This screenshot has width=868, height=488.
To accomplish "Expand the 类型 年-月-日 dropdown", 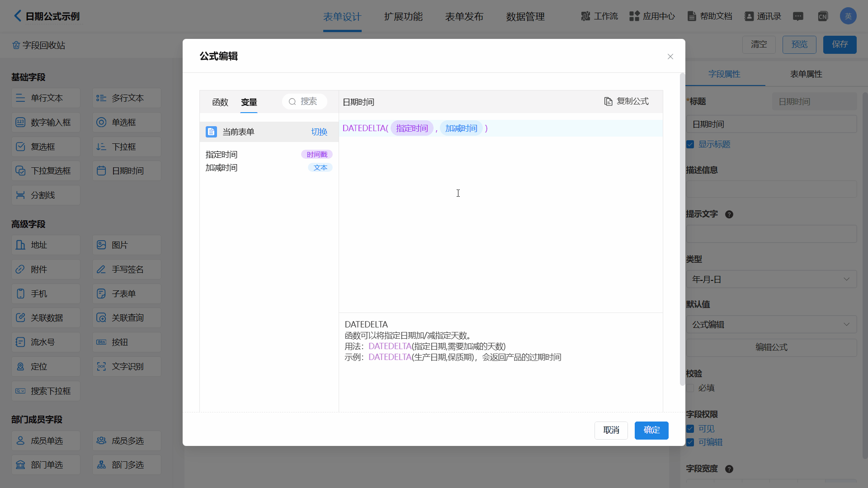I will coord(771,280).
